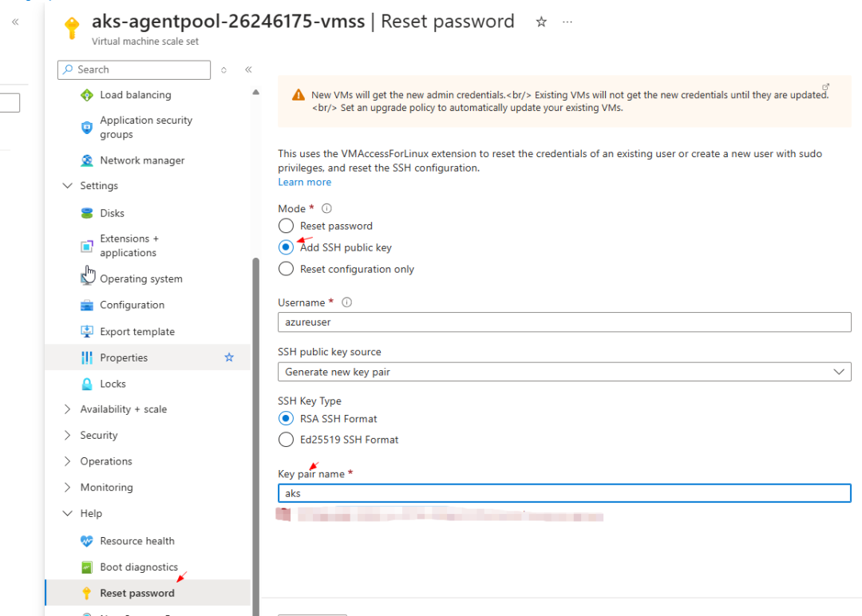Click the Load balancing icon

[87, 95]
